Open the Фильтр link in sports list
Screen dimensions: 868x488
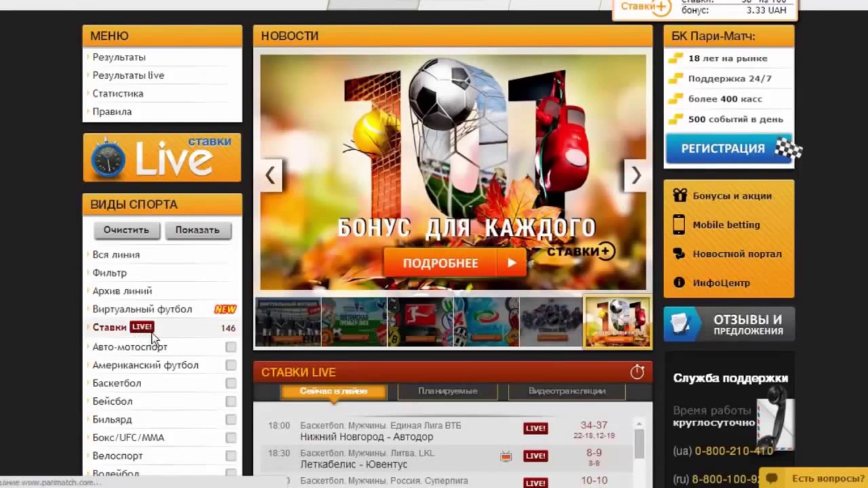pyautogui.click(x=109, y=273)
